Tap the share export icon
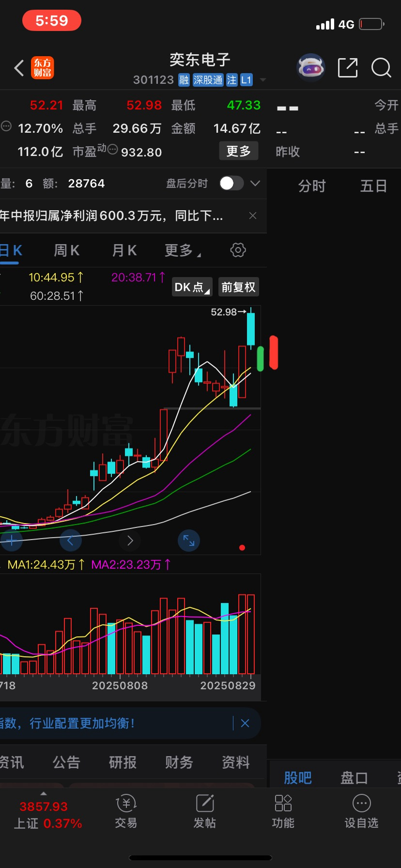The image size is (401, 868). click(347, 67)
